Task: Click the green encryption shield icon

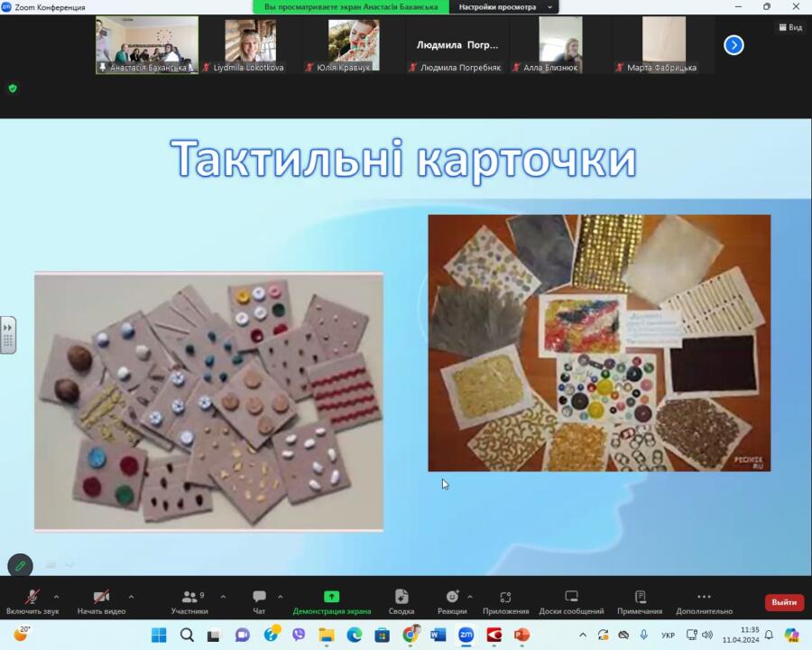Action: [13, 88]
